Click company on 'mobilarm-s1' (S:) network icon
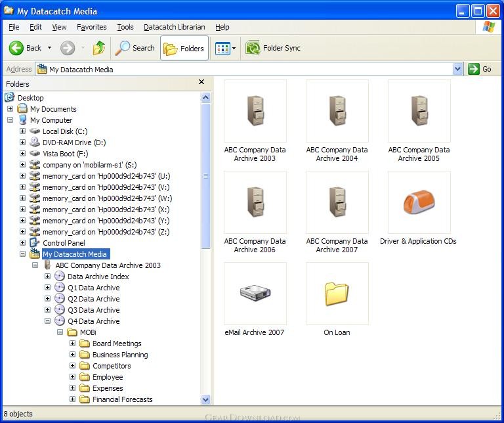This screenshot has height=423, width=504. point(35,165)
